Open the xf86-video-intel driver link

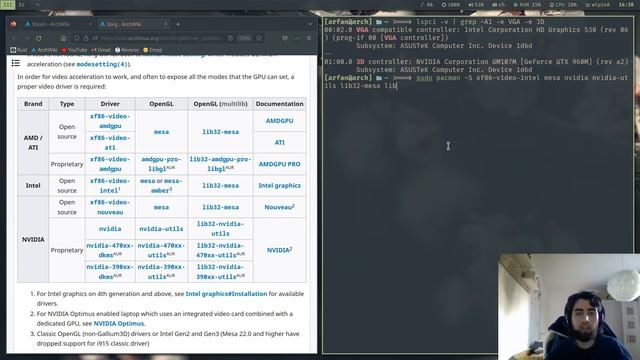(x=109, y=185)
